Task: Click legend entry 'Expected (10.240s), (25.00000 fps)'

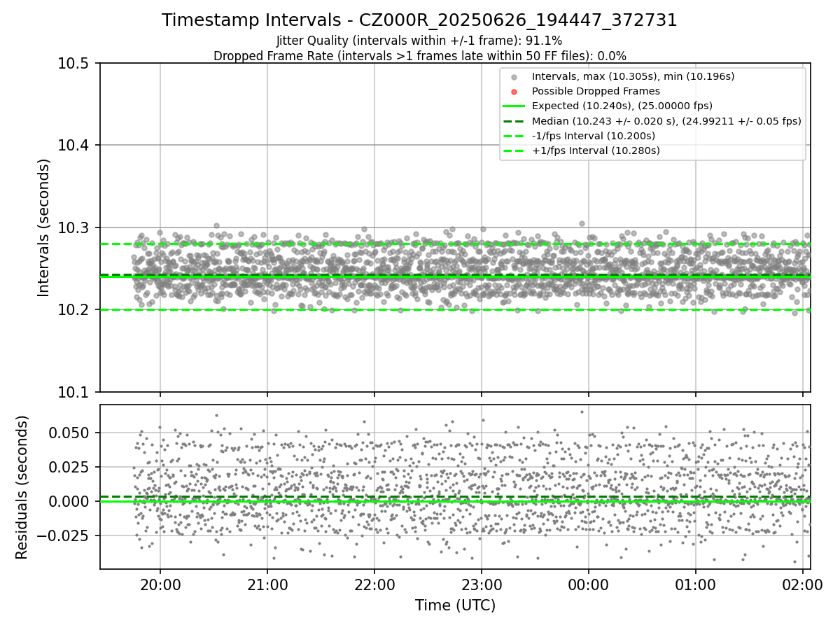Action: click(x=622, y=106)
